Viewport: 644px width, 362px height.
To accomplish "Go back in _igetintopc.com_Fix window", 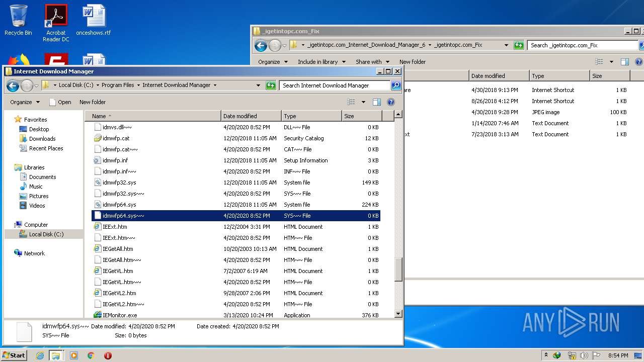I will click(x=261, y=46).
